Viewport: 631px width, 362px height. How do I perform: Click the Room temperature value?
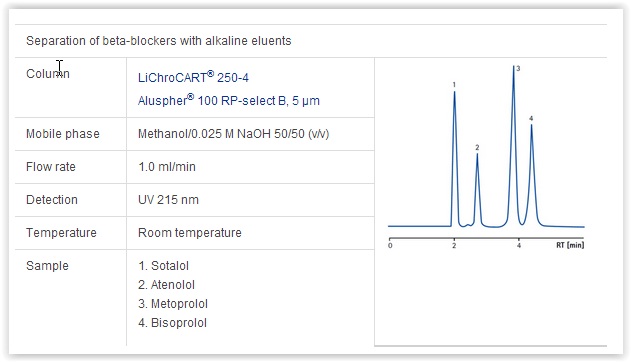click(190, 232)
